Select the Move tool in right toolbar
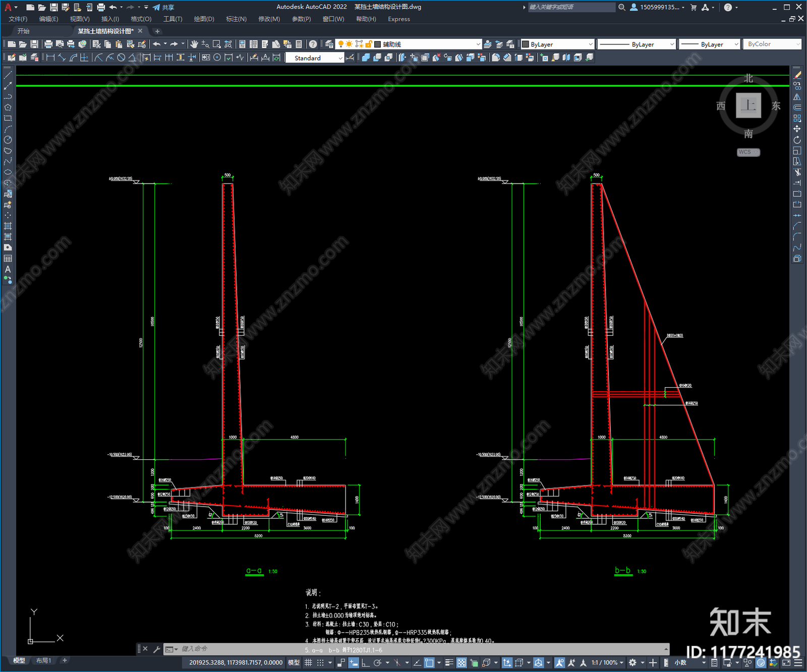The width and height of the screenshot is (807, 672). pyautogui.click(x=797, y=129)
